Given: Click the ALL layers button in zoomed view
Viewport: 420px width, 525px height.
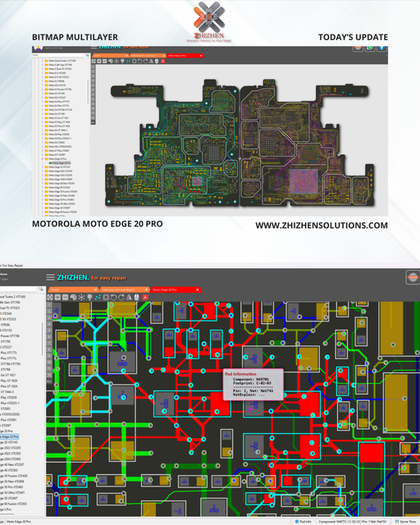Looking at the screenshot, I should click(49, 381).
